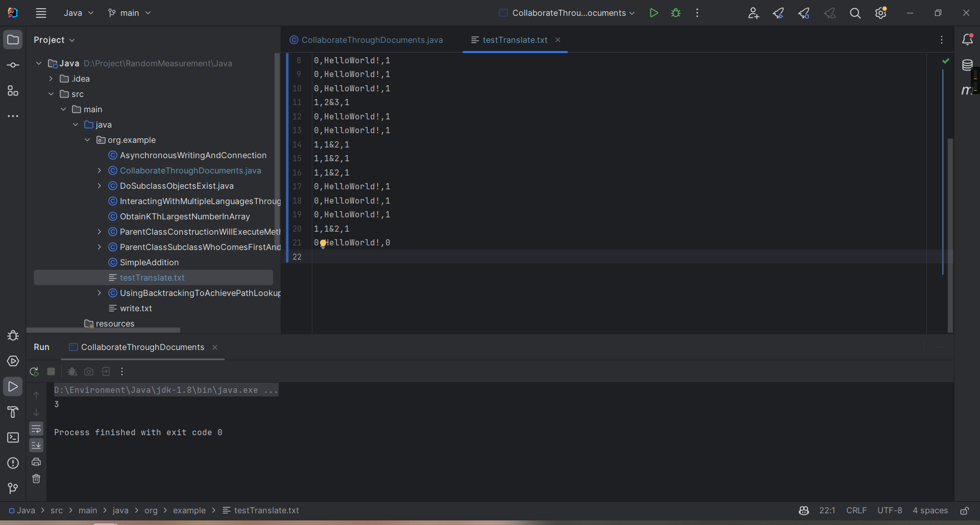Show more tool windows ellipsis icon

tap(13, 116)
